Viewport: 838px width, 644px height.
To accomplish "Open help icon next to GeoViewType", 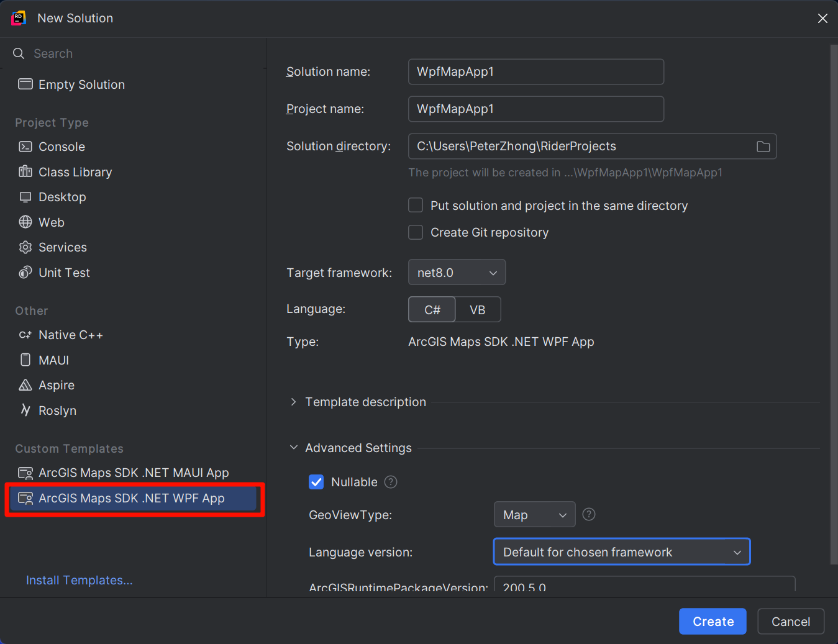I will (x=589, y=514).
